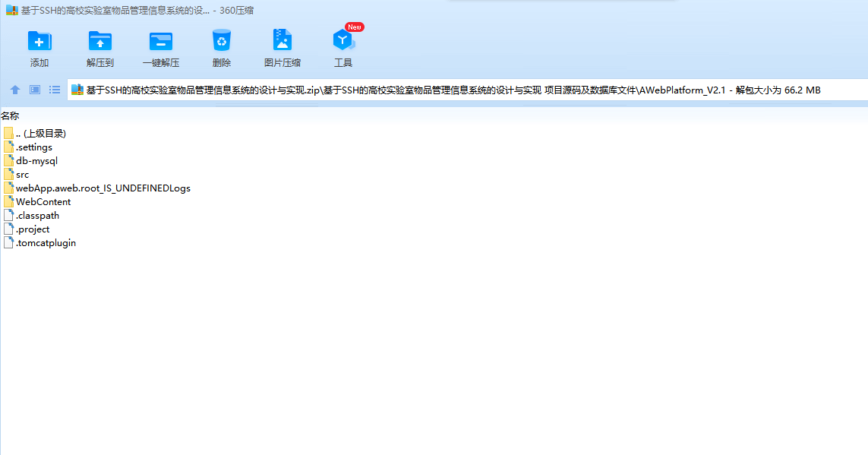
Task: Click the src folder icon
Action: 8,175
